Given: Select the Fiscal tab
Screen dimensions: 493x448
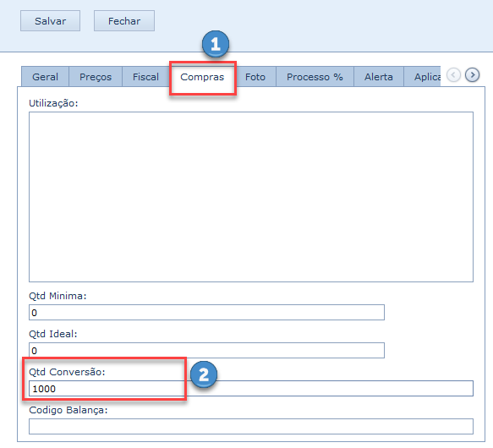Looking at the screenshot, I should 145,77.
